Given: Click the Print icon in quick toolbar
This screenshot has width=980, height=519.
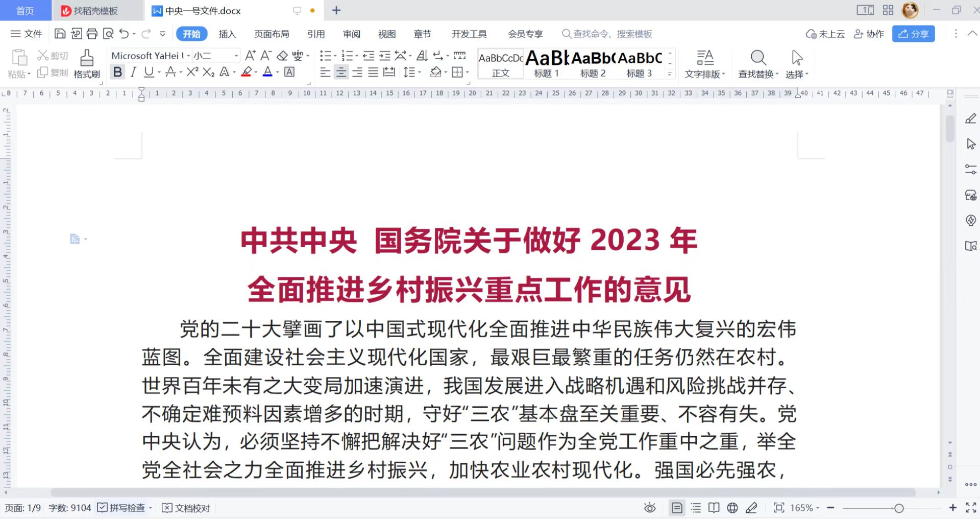Looking at the screenshot, I should [92, 34].
